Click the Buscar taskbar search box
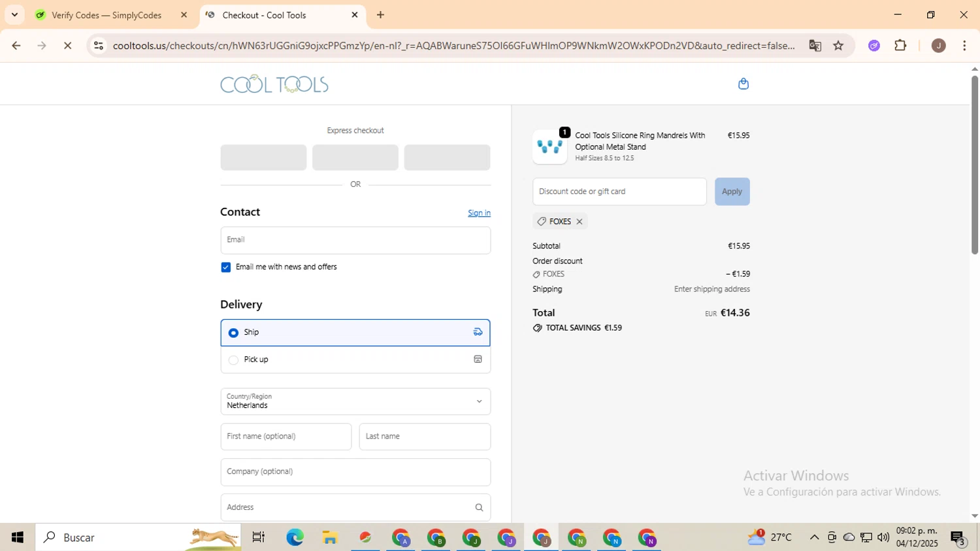 (139, 537)
